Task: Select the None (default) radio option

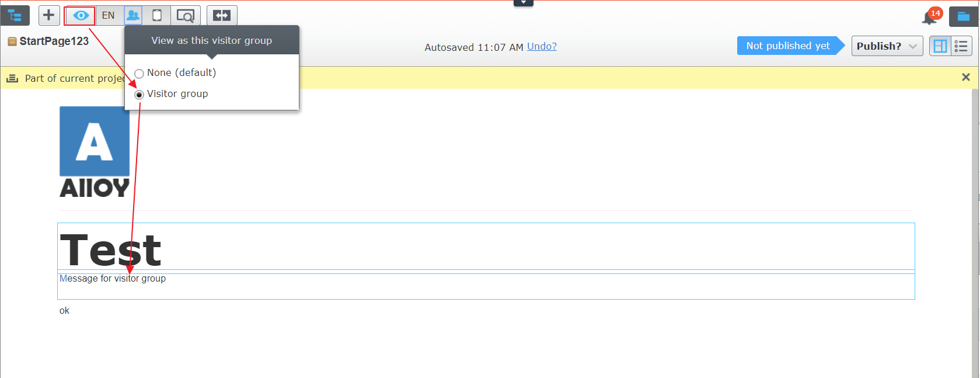Action: click(139, 74)
